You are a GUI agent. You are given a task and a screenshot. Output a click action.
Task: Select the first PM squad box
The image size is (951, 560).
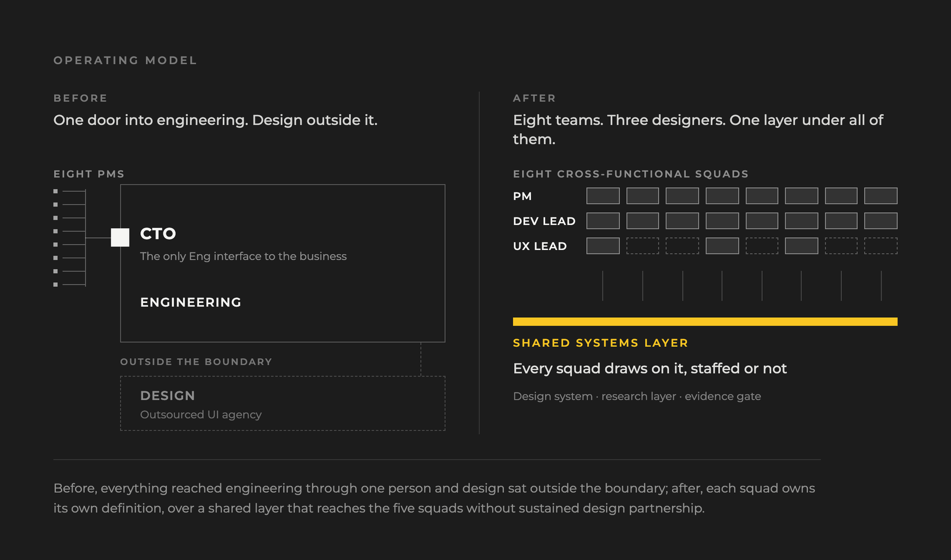click(x=603, y=196)
